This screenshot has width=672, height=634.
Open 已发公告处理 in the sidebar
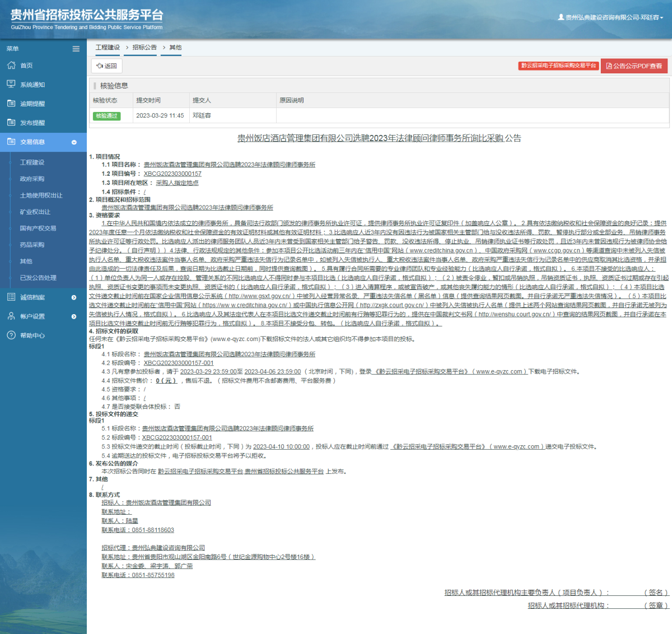click(x=38, y=278)
